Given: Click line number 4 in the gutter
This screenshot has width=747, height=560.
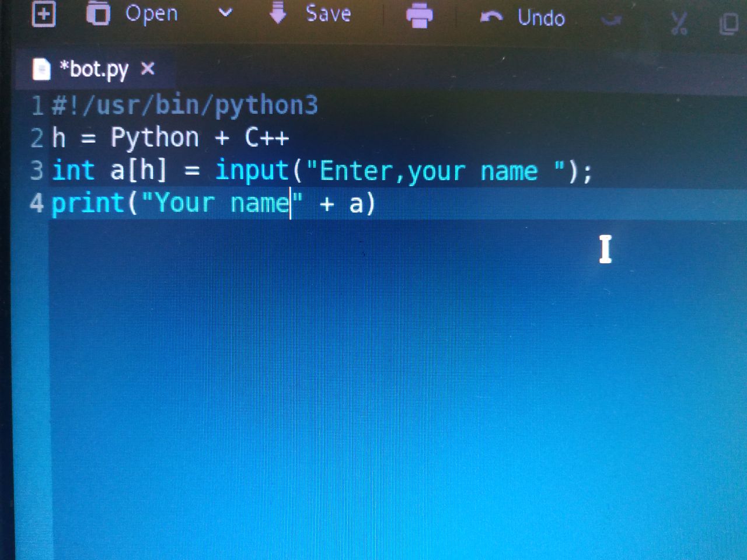Looking at the screenshot, I should click(36, 203).
